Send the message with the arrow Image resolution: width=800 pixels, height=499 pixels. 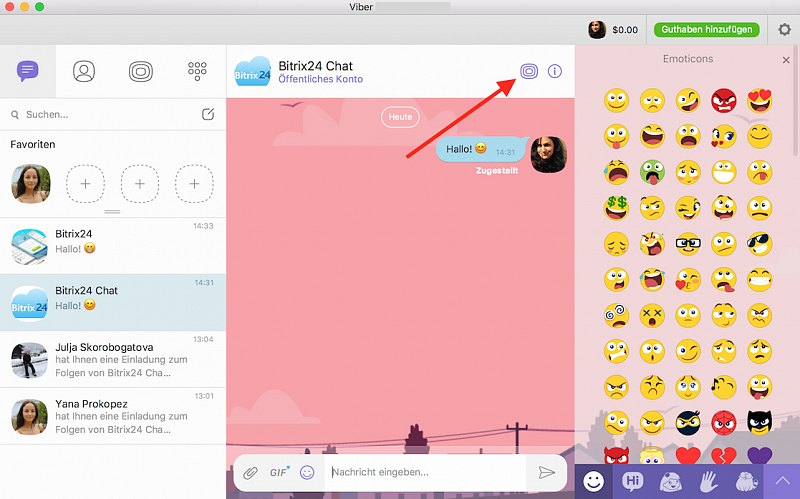coord(546,472)
